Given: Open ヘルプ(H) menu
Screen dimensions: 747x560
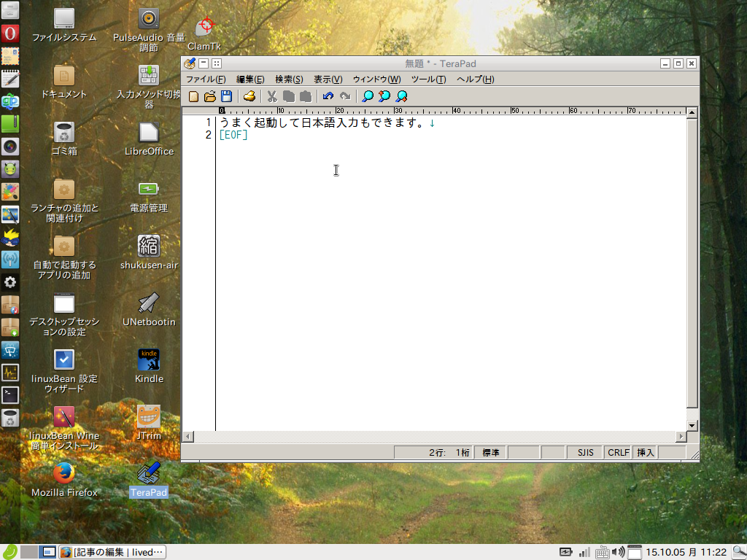Looking at the screenshot, I should (475, 79).
